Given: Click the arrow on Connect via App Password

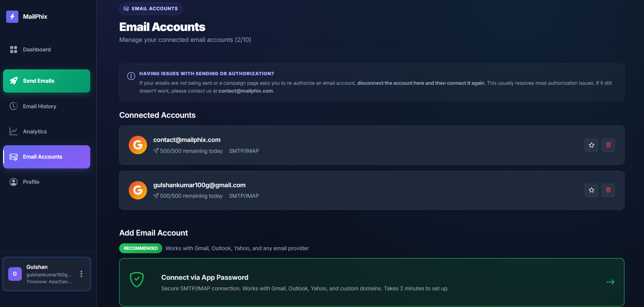Looking at the screenshot, I should tap(610, 282).
